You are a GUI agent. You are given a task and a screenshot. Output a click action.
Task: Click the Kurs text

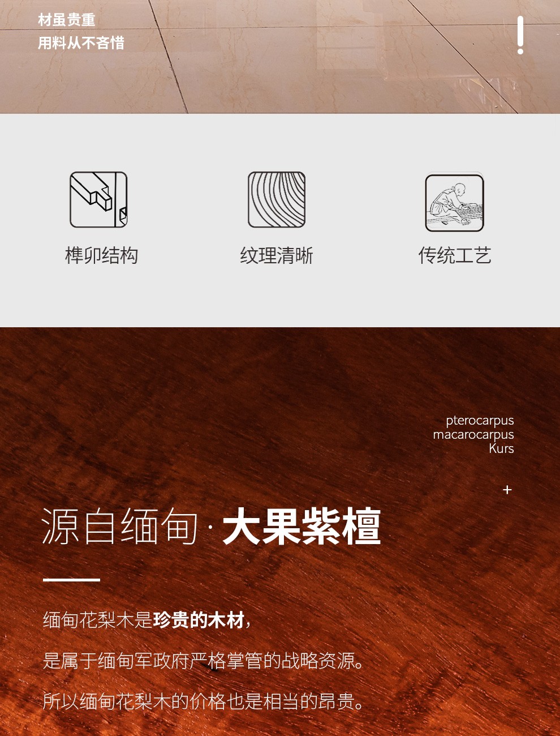[502, 448]
